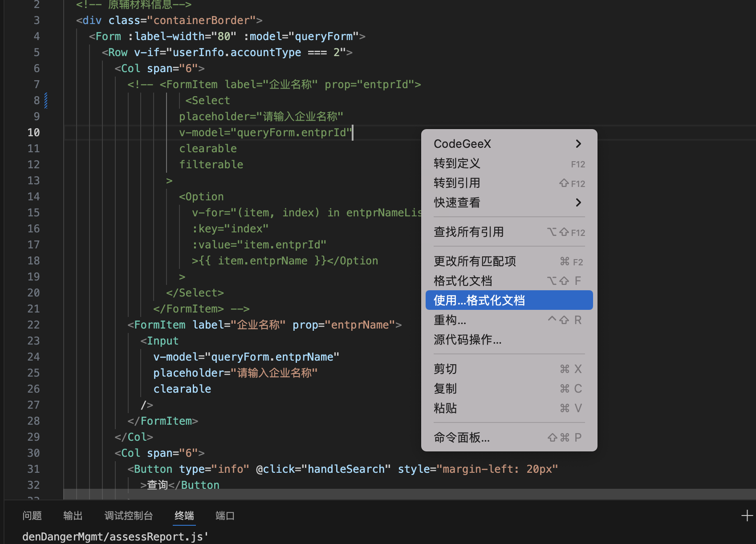This screenshot has height=544, width=756.
Task: Click :key="index" on line 16
Action: 230,229
